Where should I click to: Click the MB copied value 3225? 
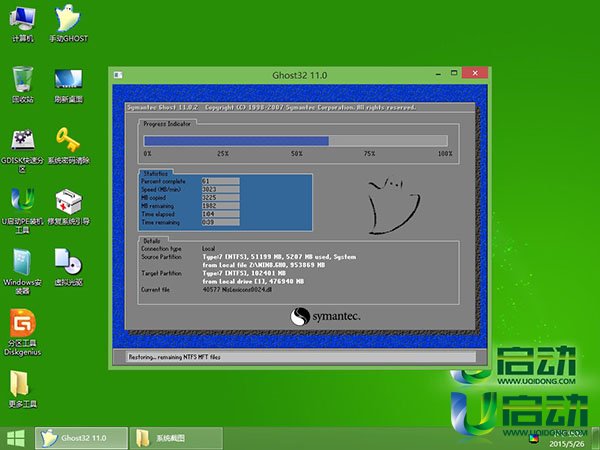220,197
